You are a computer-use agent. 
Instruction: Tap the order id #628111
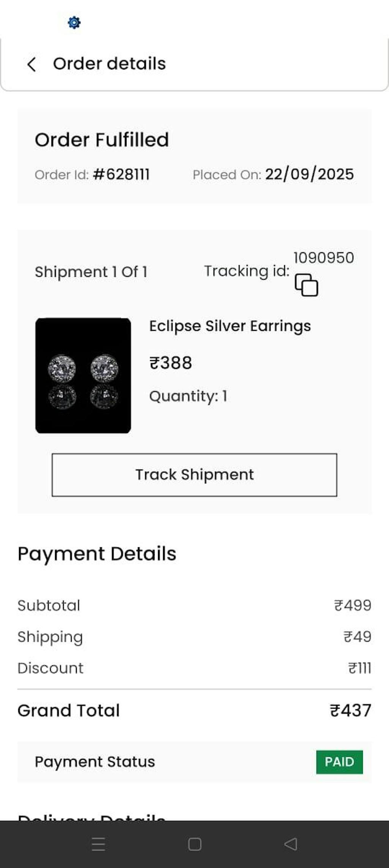click(x=121, y=175)
